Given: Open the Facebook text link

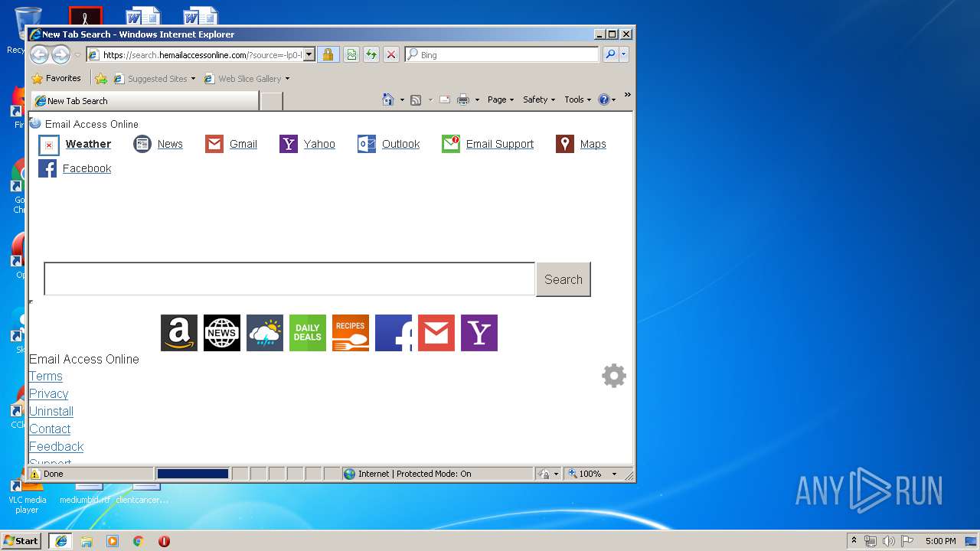Looking at the screenshot, I should coord(87,168).
